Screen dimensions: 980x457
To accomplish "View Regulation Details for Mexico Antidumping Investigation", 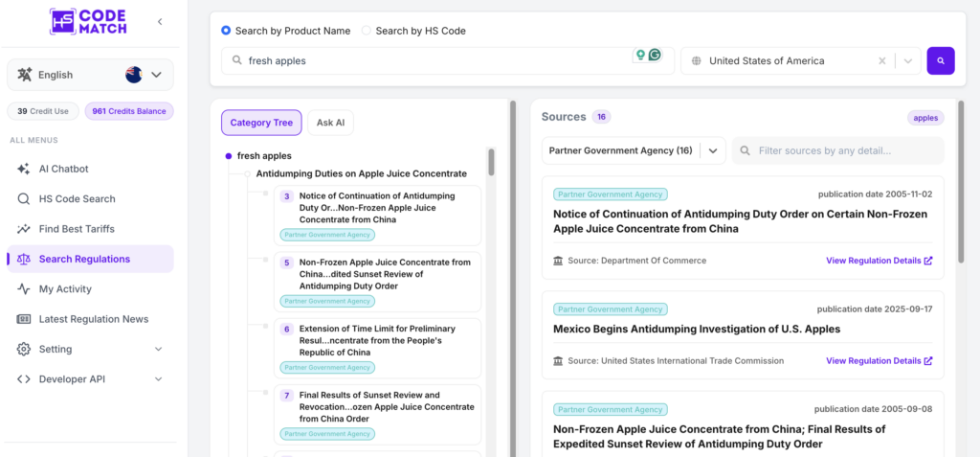I will [880, 360].
